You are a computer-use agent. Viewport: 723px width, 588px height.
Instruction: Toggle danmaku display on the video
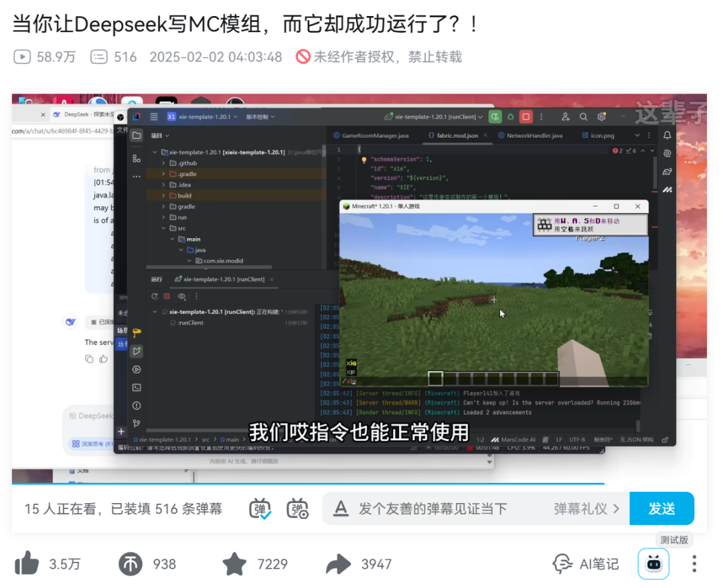[260, 509]
